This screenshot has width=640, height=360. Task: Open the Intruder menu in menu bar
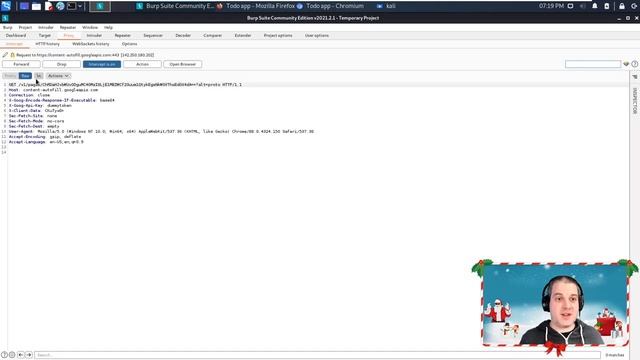coord(46,27)
